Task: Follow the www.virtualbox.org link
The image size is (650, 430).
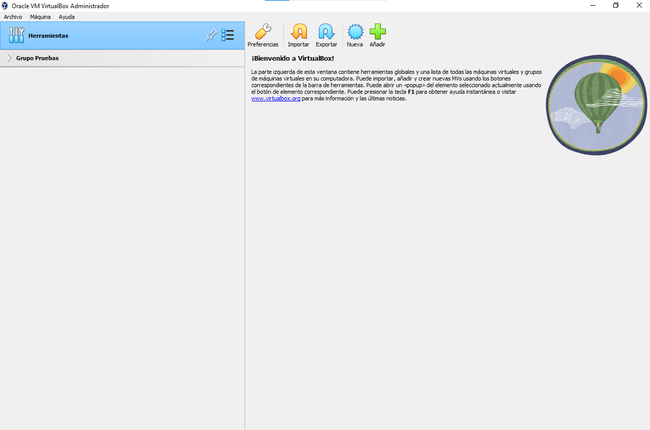Action: [x=275, y=99]
